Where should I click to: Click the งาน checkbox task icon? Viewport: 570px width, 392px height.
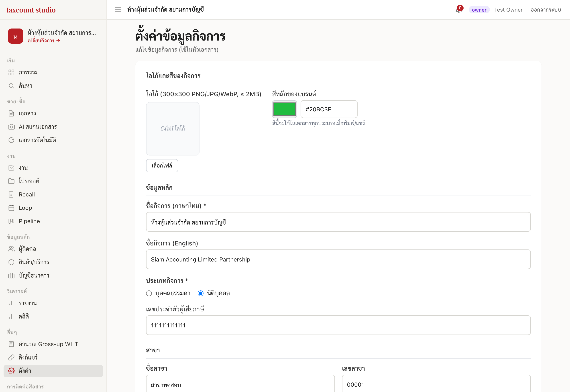(x=11, y=168)
